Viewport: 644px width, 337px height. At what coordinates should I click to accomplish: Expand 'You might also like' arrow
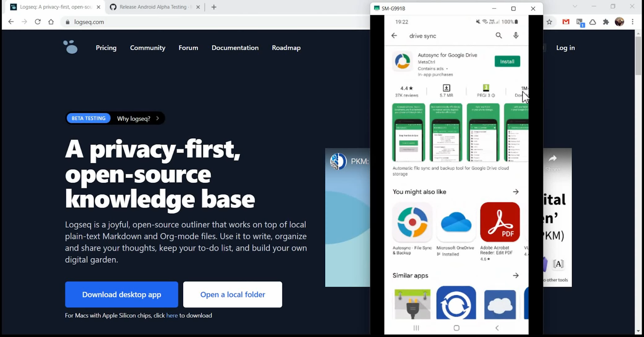click(x=516, y=192)
